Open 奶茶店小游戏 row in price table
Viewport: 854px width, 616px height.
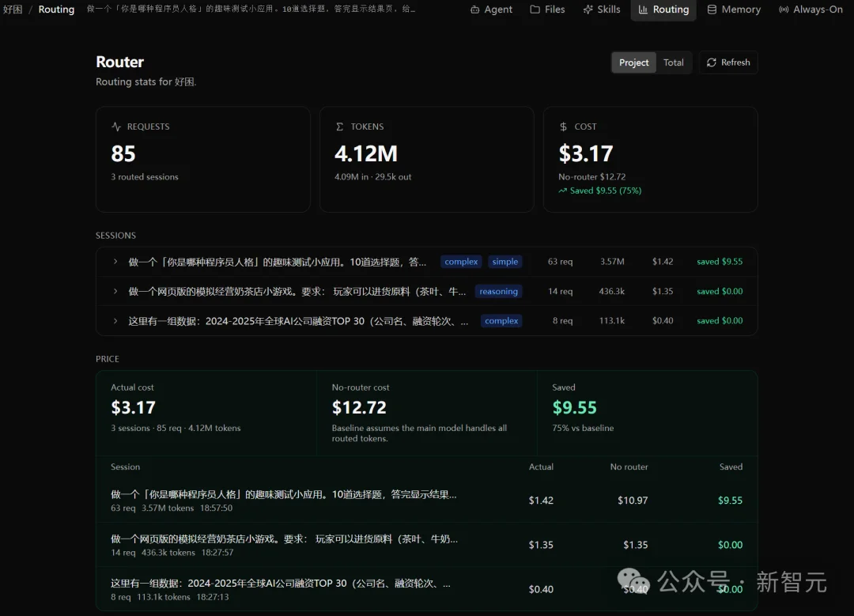click(426, 545)
